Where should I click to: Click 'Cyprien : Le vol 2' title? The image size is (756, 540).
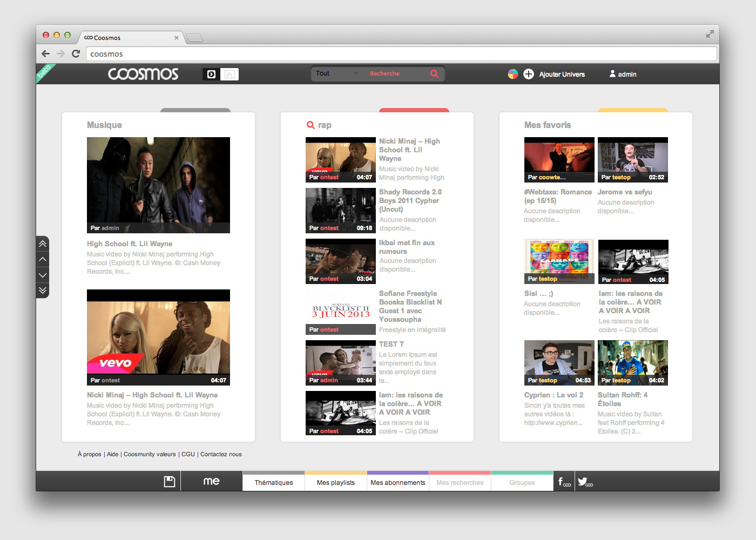tap(554, 395)
